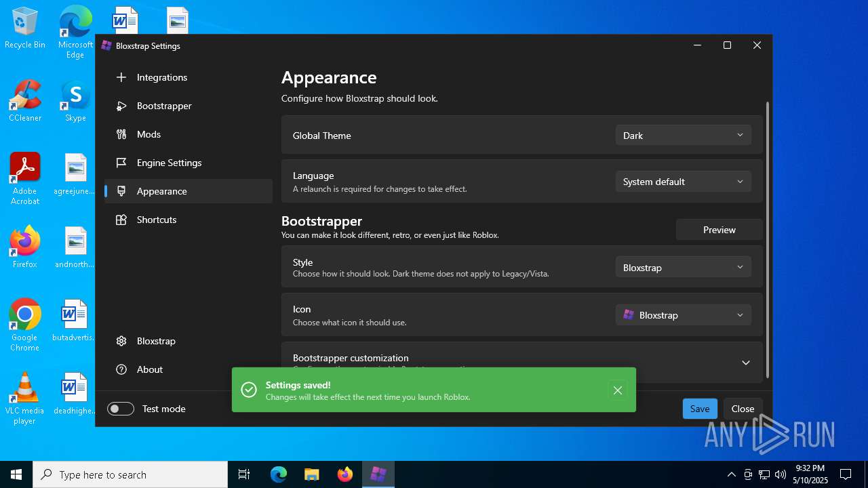
Task: Click the Save button
Action: pos(700,409)
